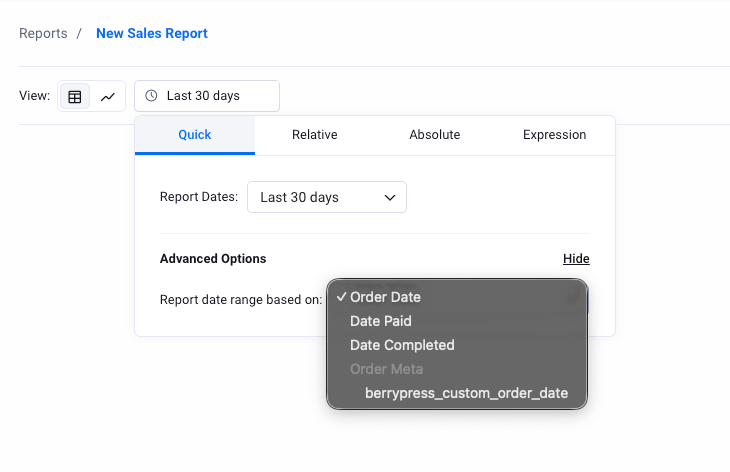Click the Hide advanced options link
730x472 pixels.
pos(576,258)
